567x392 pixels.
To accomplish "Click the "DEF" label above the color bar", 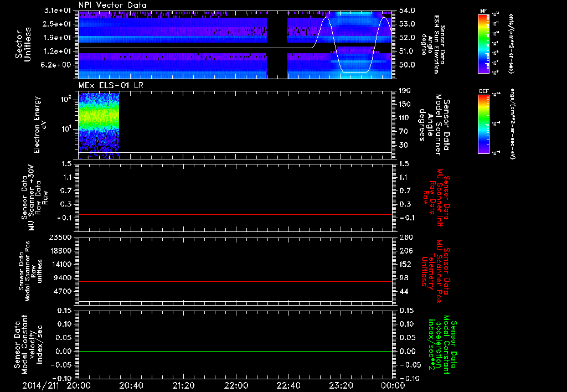I will 484,91.
